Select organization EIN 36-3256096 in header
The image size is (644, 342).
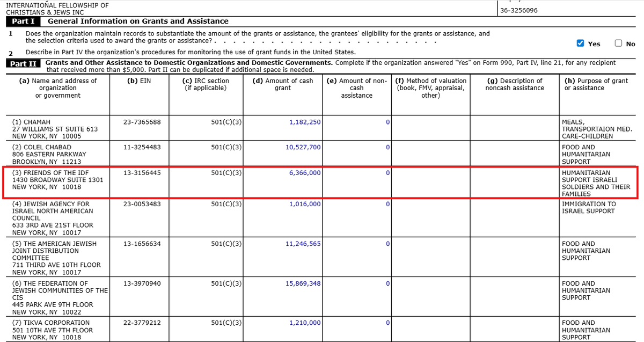pyautogui.click(x=519, y=10)
